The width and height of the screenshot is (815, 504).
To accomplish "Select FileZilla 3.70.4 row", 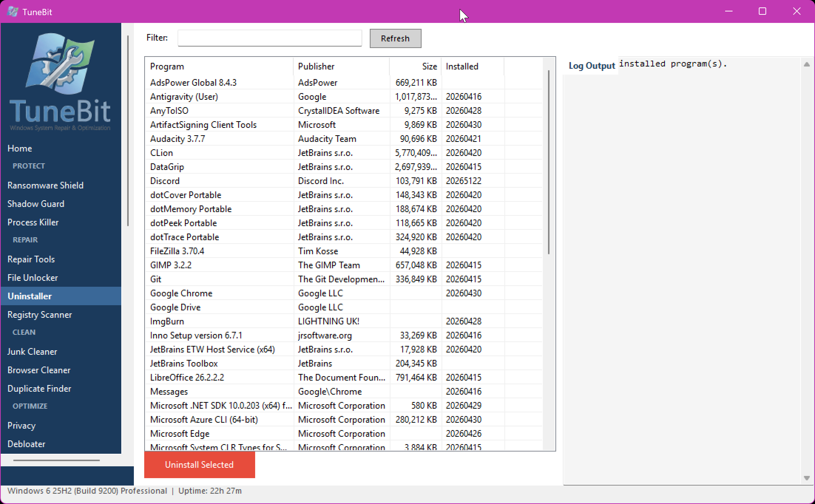I will pyautogui.click(x=344, y=251).
